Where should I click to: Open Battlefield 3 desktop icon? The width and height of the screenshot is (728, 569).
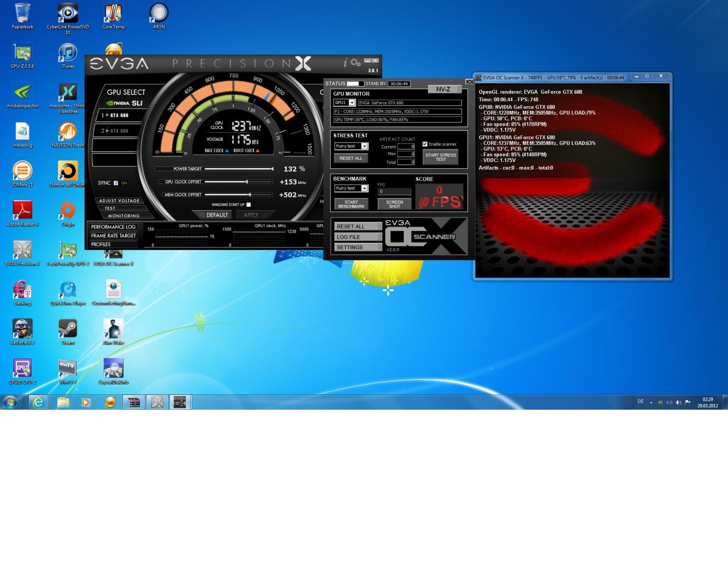pyautogui.click(x=22, y=332)
